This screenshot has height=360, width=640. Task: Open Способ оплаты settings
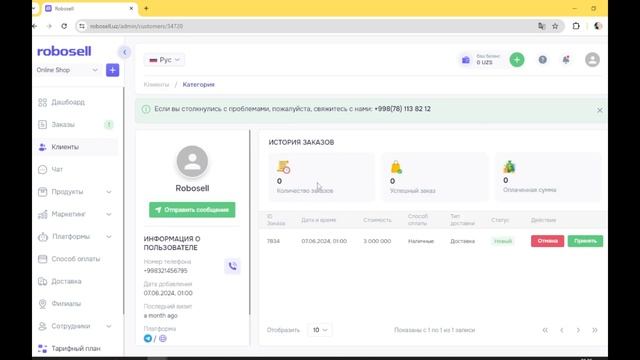(76, 259)
